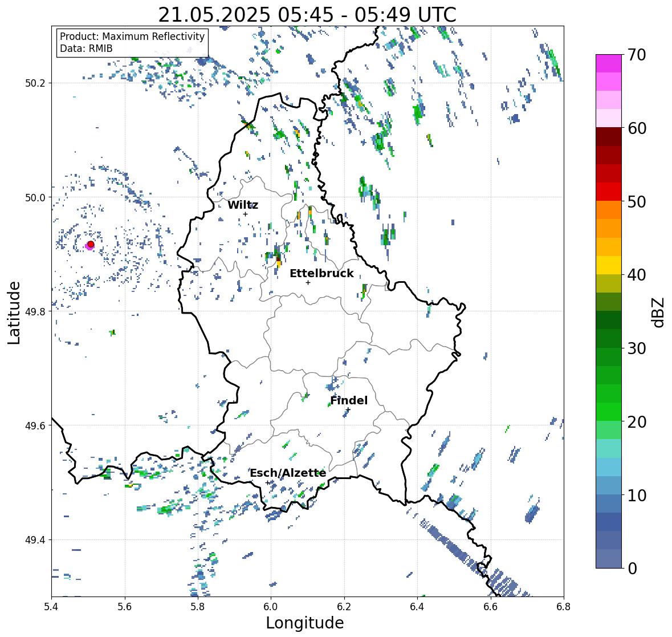Click the 'Latitude' axis label
This screenshot has width=672, height=637.
(14, 313)
